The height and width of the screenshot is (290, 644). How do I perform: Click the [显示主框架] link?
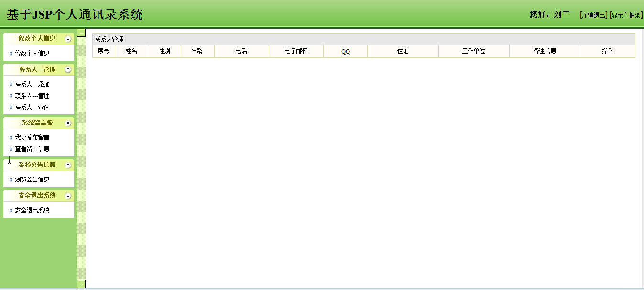626,15
